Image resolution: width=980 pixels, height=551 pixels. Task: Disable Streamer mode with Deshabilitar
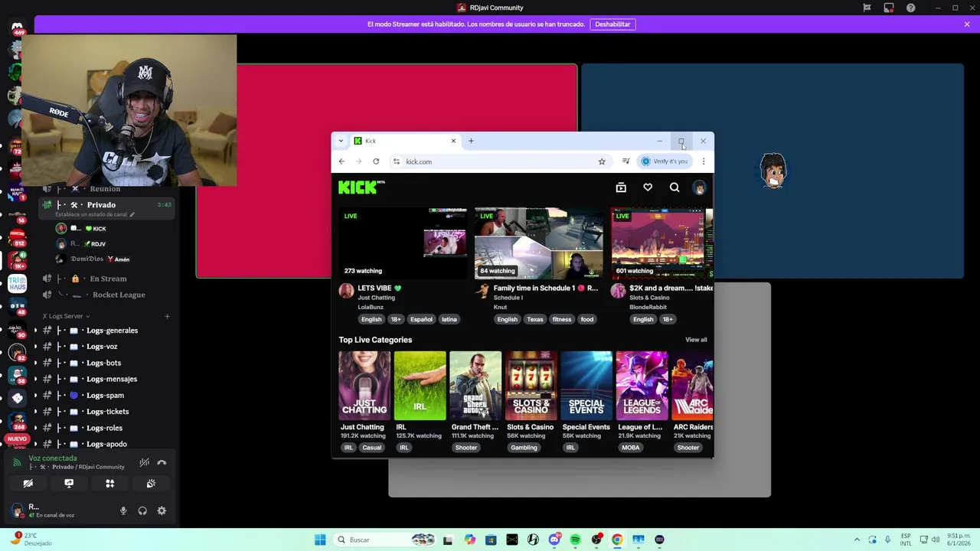pos(612,24)
